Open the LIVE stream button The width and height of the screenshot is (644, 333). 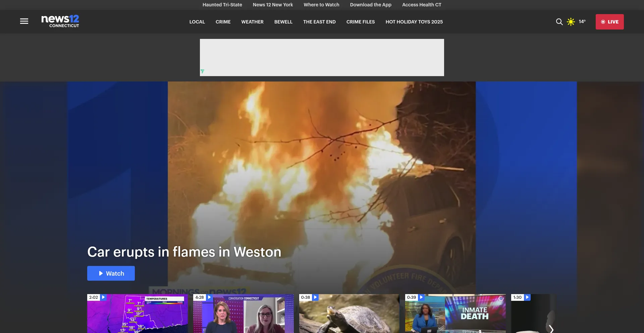[609, 22]
